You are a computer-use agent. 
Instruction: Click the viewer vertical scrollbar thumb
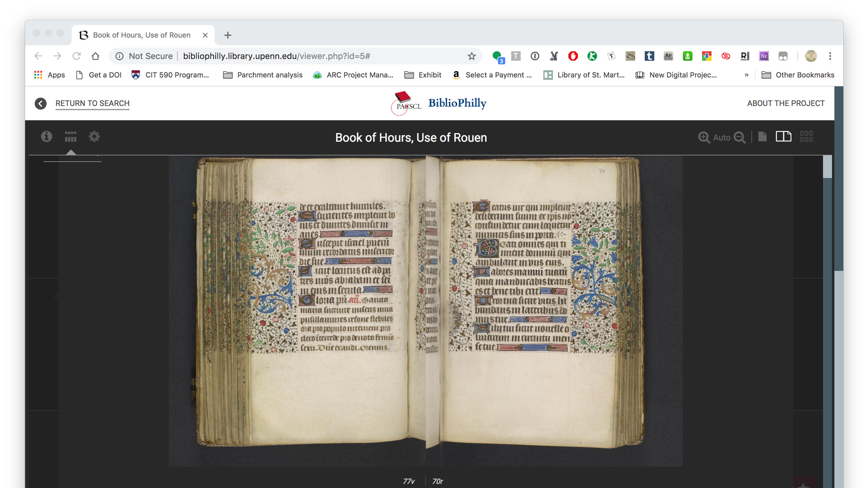(827, 167)
